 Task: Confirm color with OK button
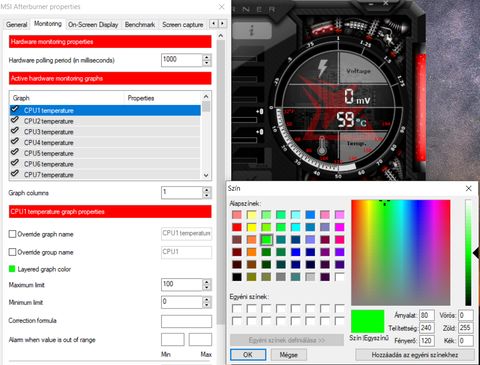[x=248, y=354]
